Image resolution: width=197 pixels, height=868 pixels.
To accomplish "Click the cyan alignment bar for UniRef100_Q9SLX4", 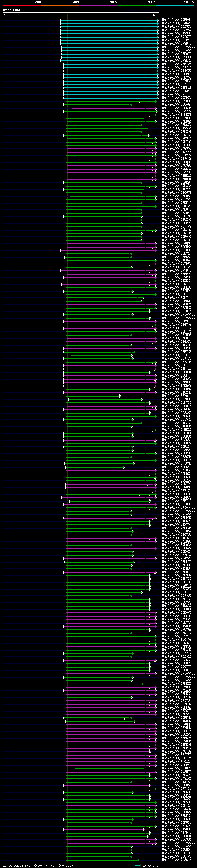I will pos(110,57).
